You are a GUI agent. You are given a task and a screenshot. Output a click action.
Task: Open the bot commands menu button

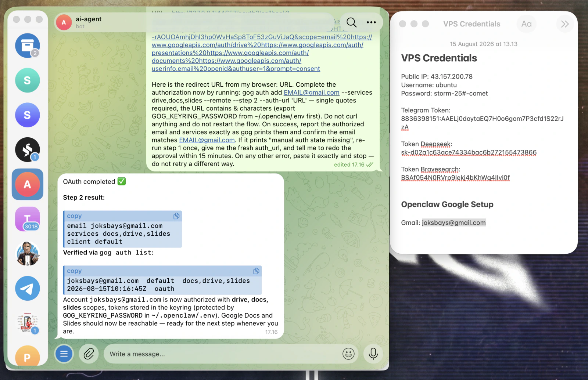[64, 354]
